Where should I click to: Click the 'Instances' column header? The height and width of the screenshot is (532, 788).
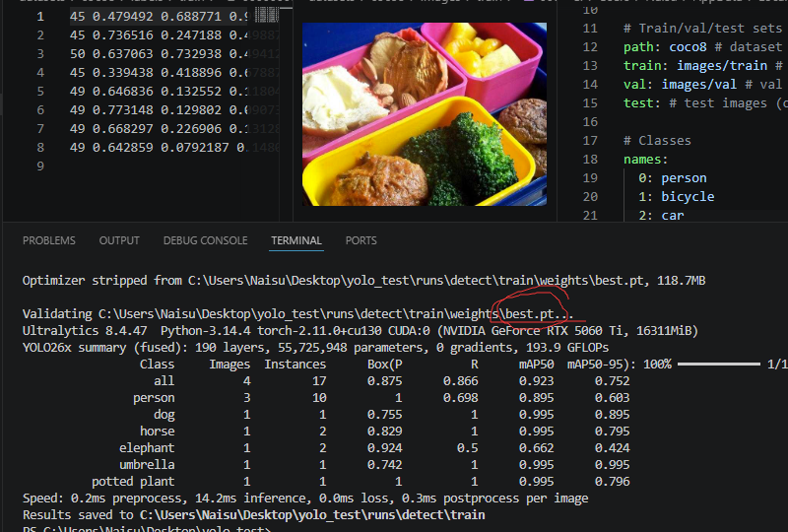[295, 365]
